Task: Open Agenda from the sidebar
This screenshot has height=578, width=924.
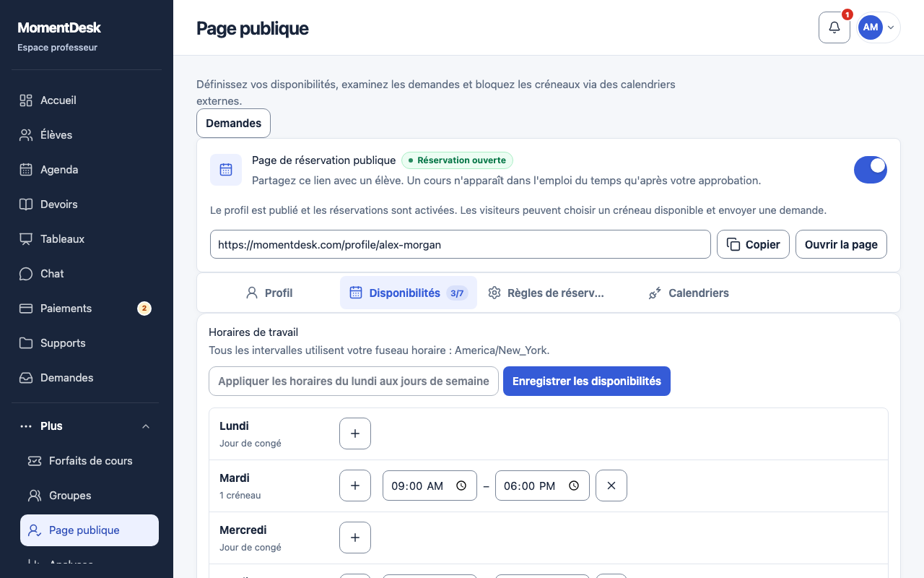Action: [x=87, y=170]
